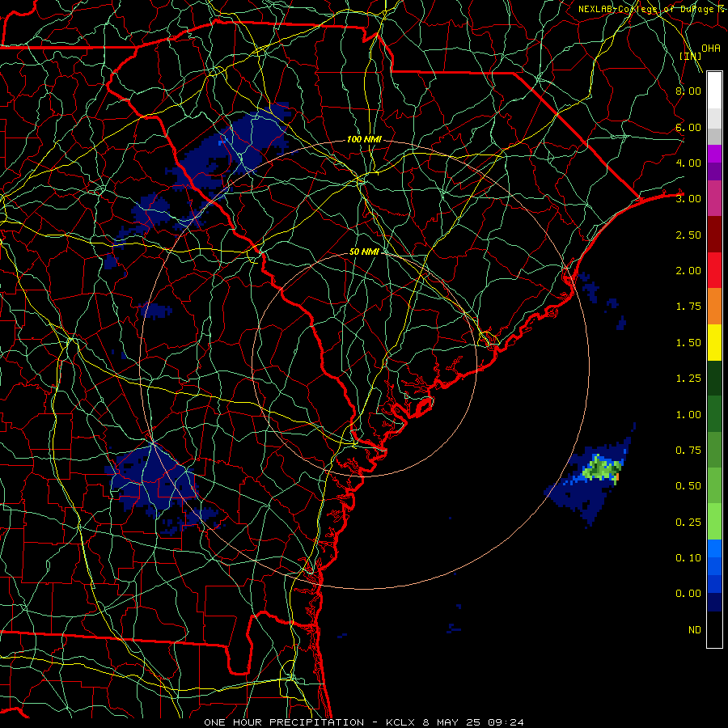The image size is (728, 728).
Task: Click the 1.75 legend value
Action: tap(688, 307)
